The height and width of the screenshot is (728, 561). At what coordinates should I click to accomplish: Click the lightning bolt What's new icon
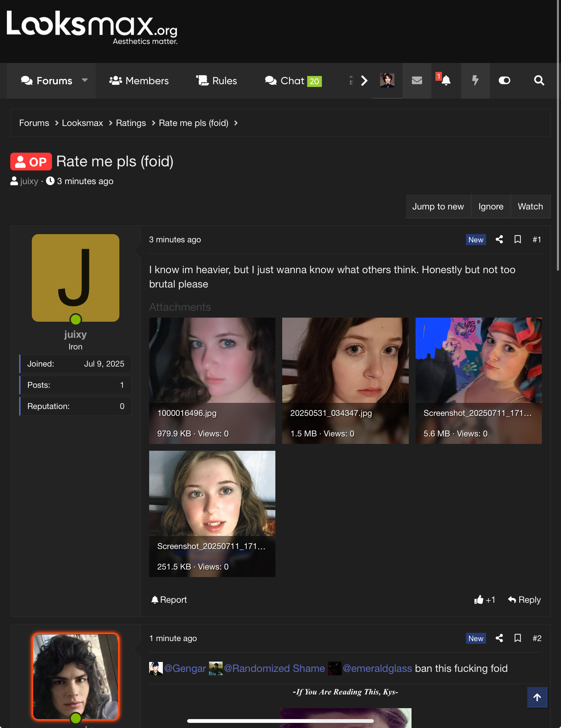click(x=475, y=81)
